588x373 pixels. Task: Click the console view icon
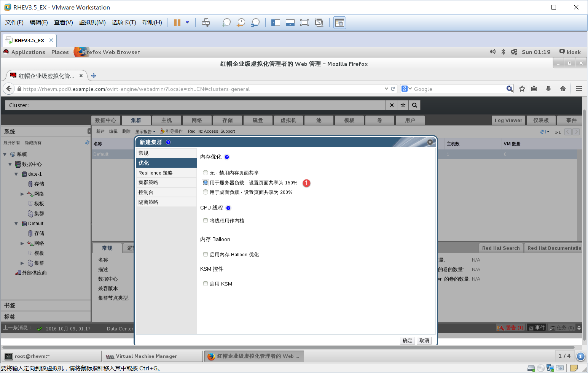pos(339,23)
